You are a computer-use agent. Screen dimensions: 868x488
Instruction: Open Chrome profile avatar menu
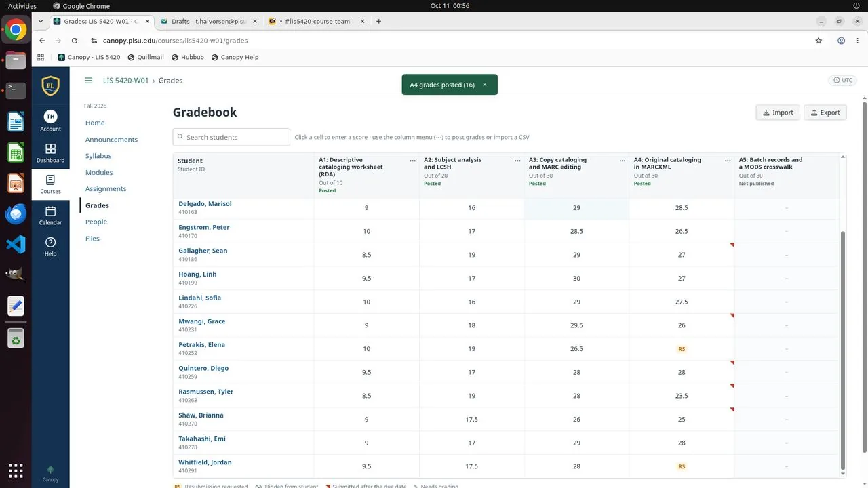841,41
